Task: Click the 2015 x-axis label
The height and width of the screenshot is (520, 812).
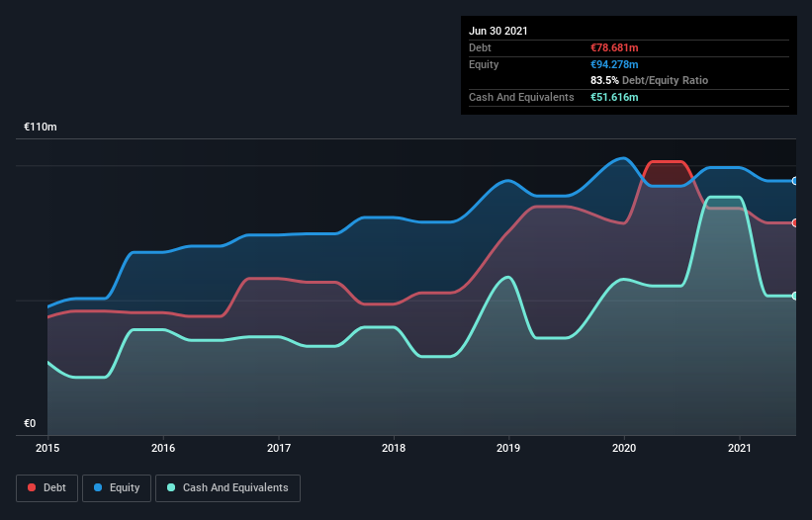Action: coord(47,448)
